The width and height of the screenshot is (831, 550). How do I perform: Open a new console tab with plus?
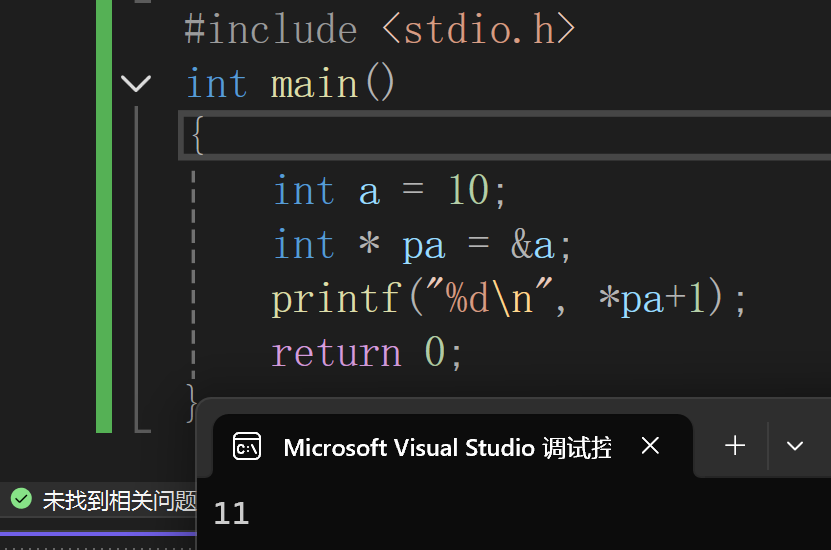[x=735, y=445]
